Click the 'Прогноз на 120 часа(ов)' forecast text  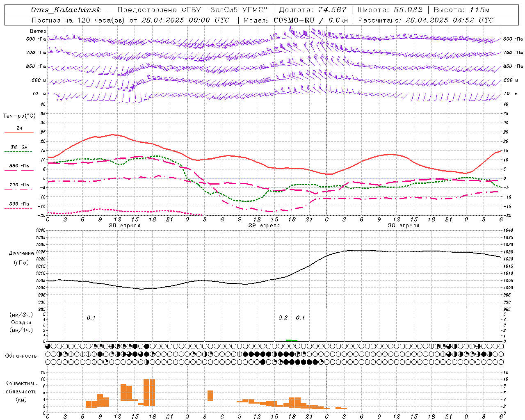point(79,20)
